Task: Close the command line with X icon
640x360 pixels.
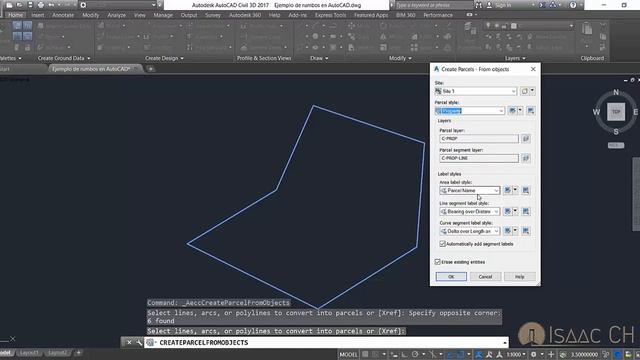Action: click(x=129, y=342)
